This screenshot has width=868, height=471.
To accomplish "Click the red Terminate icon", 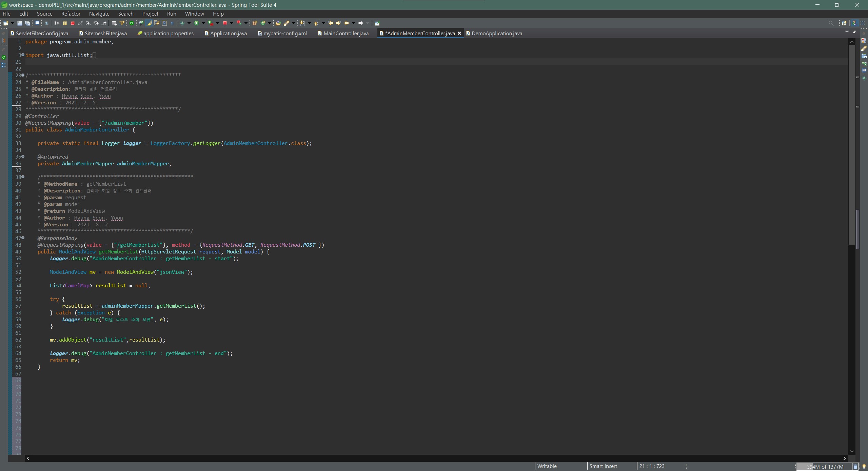I will [x=73, y=23].
